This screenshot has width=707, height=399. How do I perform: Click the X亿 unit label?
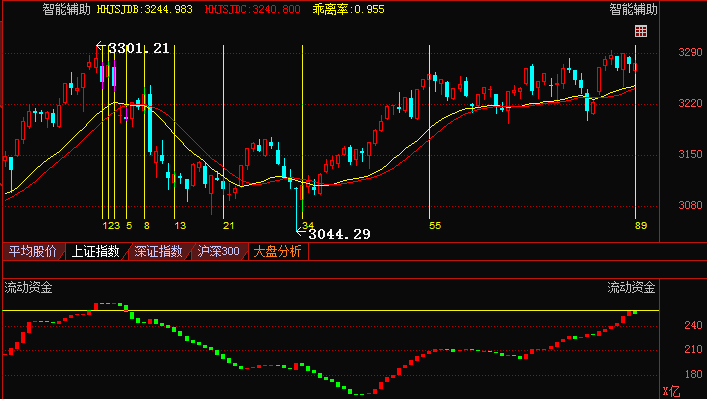coord(671,391)
